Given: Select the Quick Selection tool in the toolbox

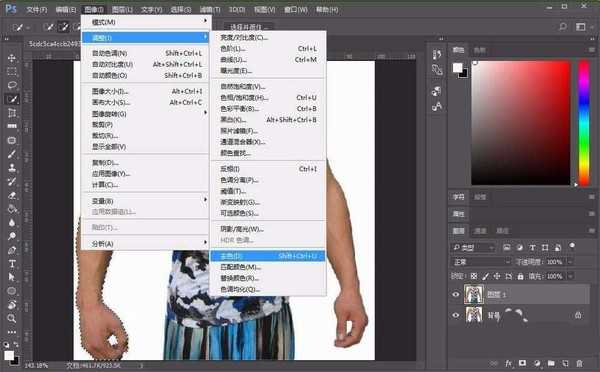Looking at the screenshot, I should click(12, 99).
